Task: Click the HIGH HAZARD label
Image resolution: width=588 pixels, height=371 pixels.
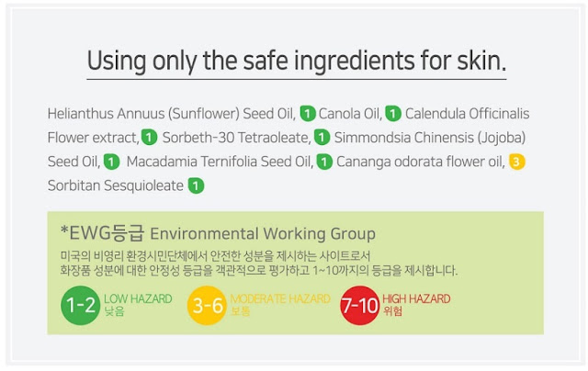Action: [416, 298]
